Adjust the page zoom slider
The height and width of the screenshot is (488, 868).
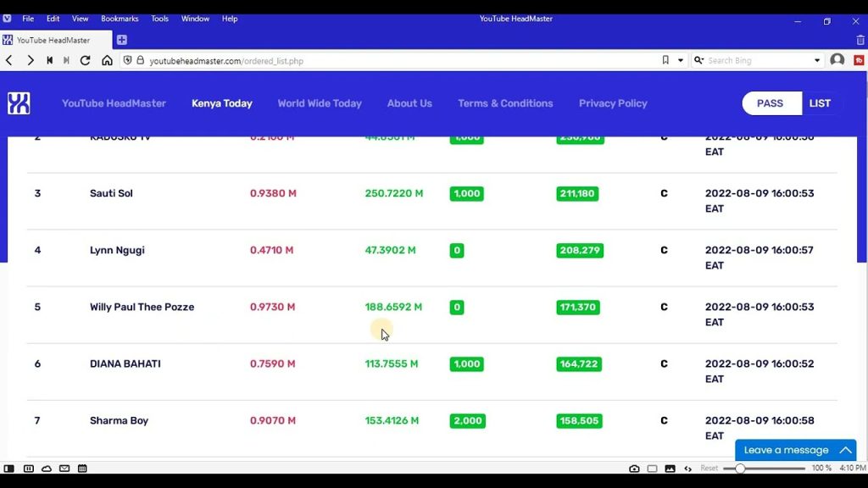point(764,469)
